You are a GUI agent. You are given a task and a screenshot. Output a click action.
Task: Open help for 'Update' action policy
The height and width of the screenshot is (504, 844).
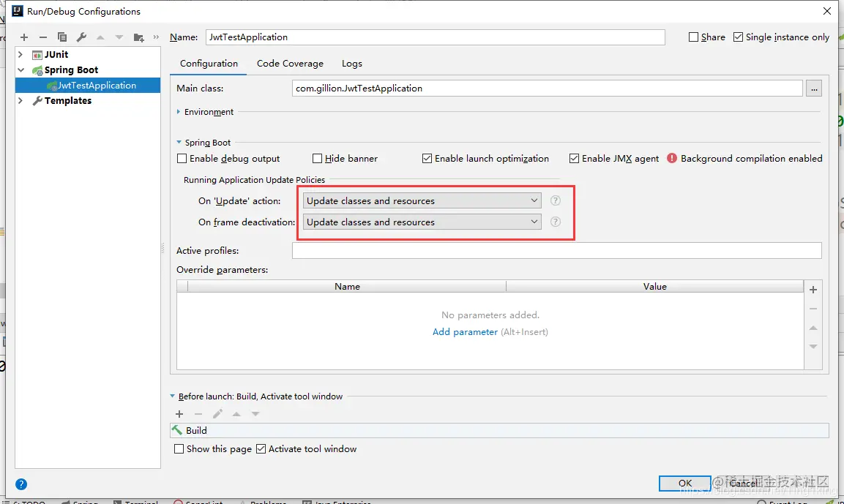[556, 200]
